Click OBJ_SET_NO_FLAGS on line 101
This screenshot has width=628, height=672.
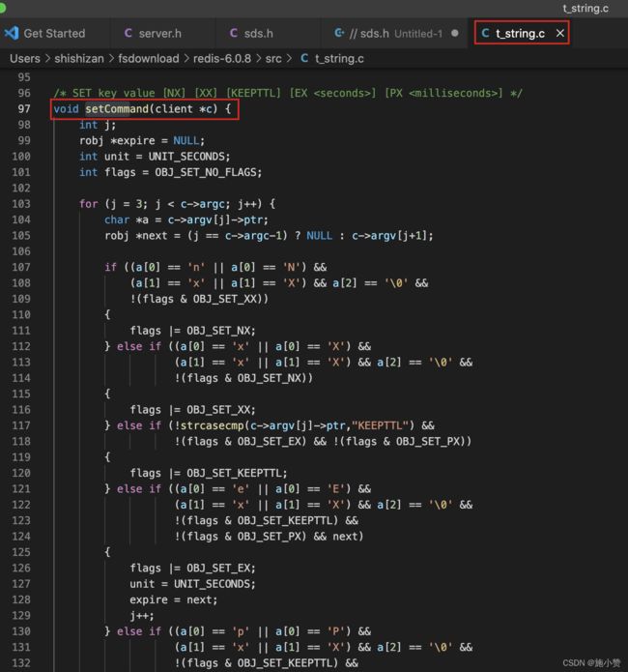click(206, 172)
